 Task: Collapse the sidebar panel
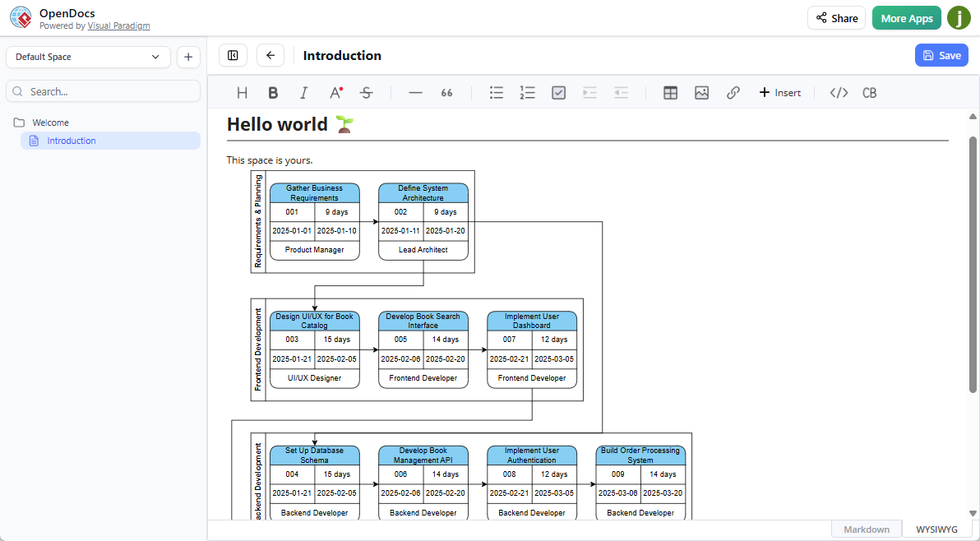tap(233, 54)
